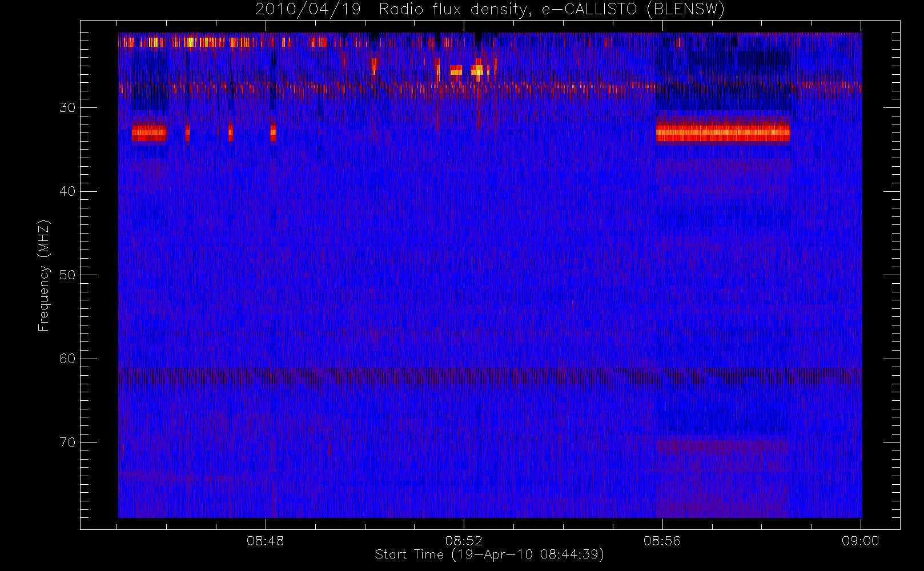This screenshot has height=571, width=924.
Task: Click the Start Time axis label
Action: [489, 554]
